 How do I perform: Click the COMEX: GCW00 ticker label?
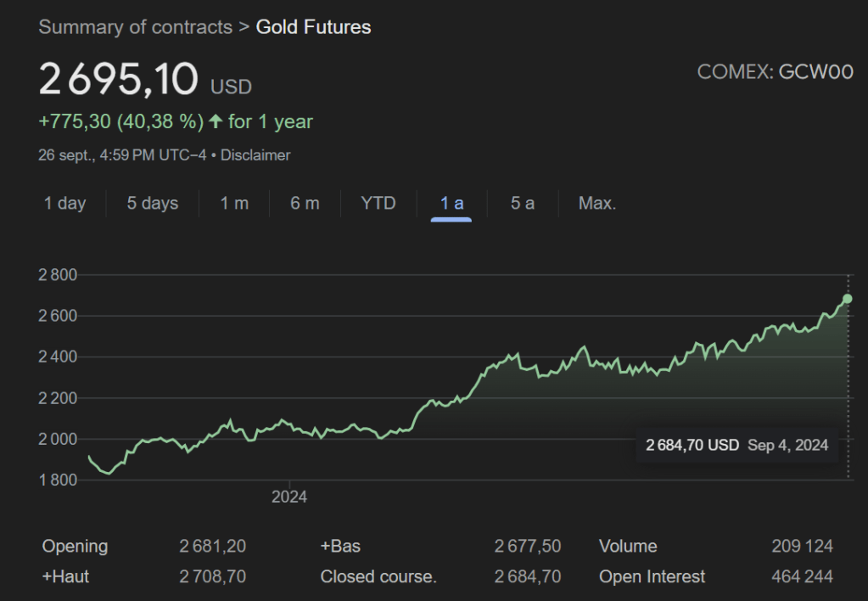click(775, 73)
